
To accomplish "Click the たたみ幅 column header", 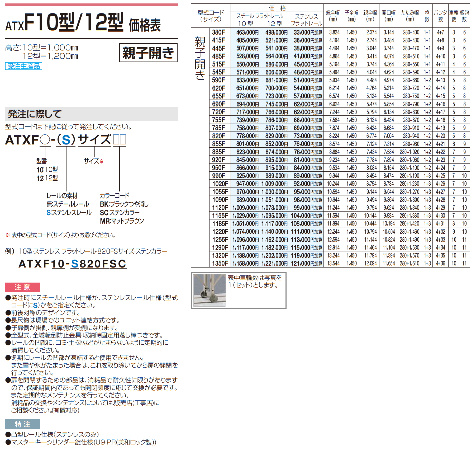I will [410, 16].
